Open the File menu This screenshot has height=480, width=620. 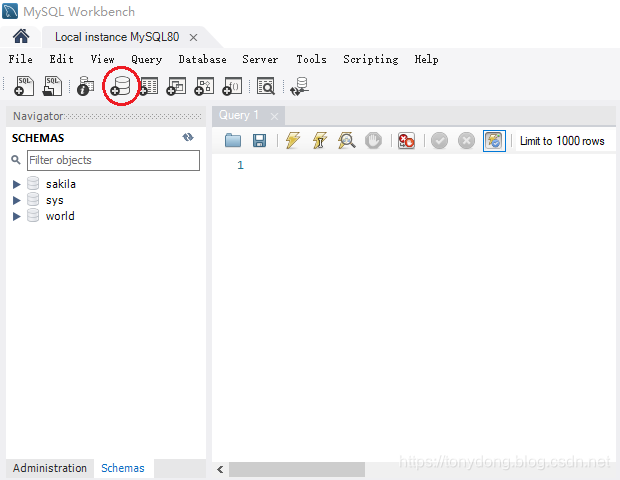(21, 59)
